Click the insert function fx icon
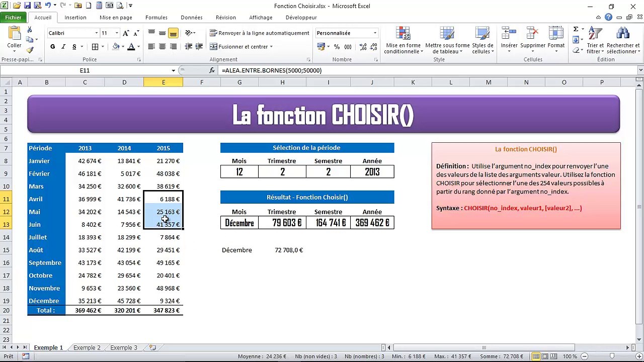The image size is (644, 362). pos(212,70)
